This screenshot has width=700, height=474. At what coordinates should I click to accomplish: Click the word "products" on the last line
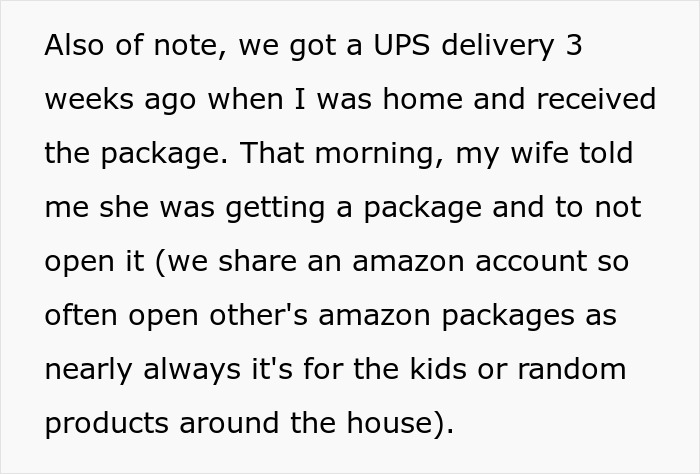click(105, 424)
